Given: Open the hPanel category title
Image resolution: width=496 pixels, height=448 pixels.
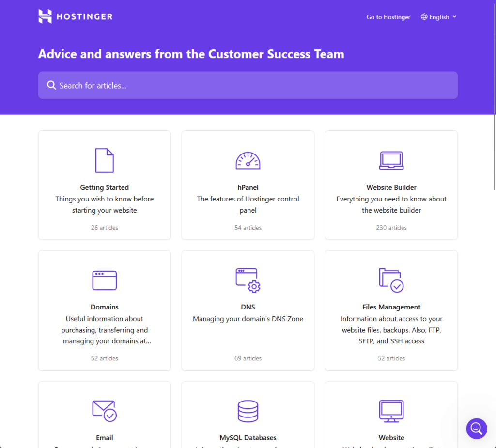Looking at the screenshot, I should coord(248,187).
